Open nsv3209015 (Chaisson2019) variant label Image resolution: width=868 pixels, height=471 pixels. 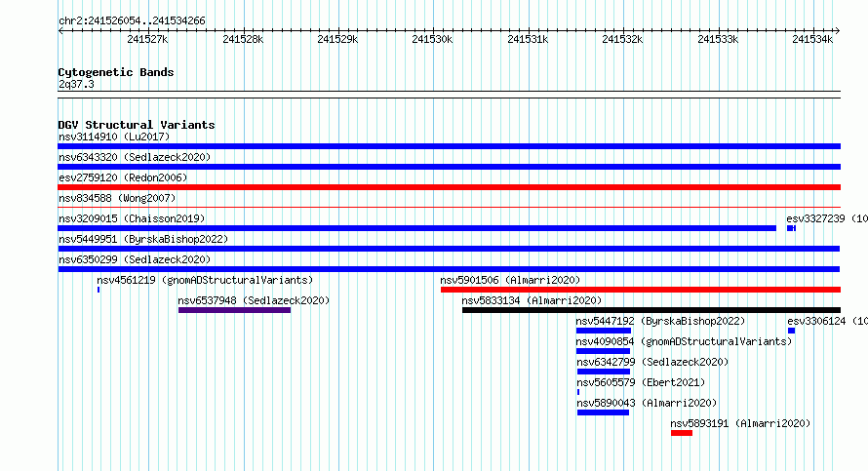(x=132, y=218)
